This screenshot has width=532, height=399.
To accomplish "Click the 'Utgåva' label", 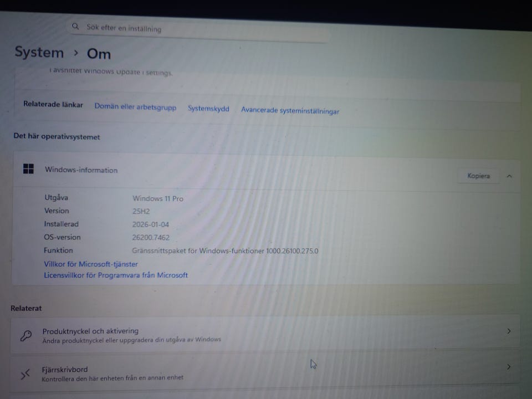I will pos(57,197).
